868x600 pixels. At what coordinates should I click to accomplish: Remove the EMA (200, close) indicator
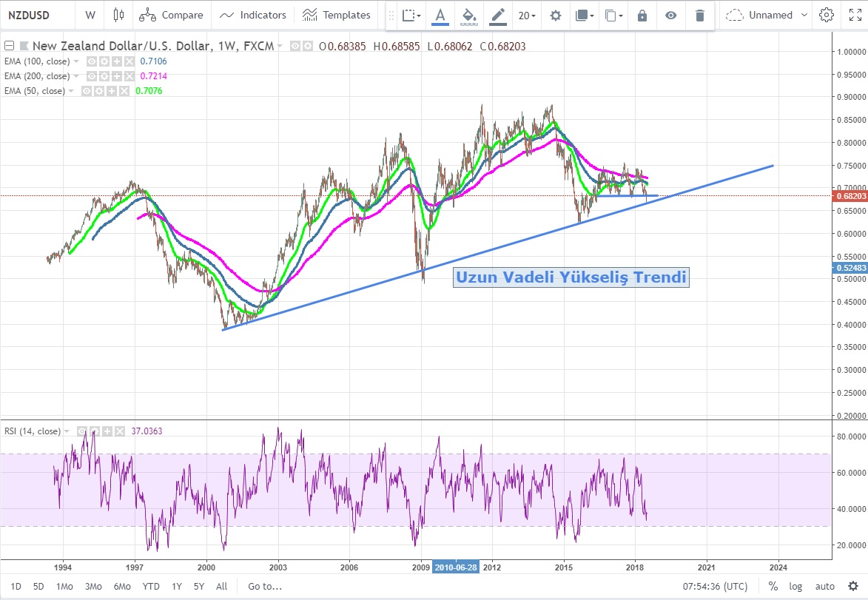(129, 76)
